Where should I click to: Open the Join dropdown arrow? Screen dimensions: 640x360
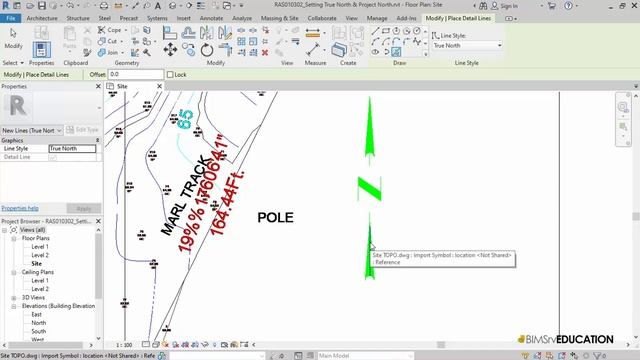coord(122,53)
